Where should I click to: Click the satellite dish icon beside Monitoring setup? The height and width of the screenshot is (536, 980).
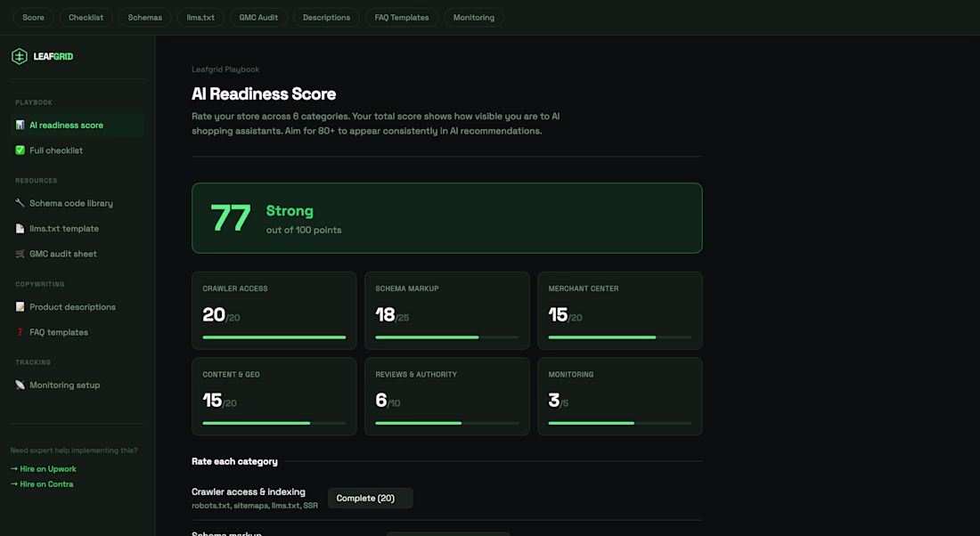(x=20, y=385)
